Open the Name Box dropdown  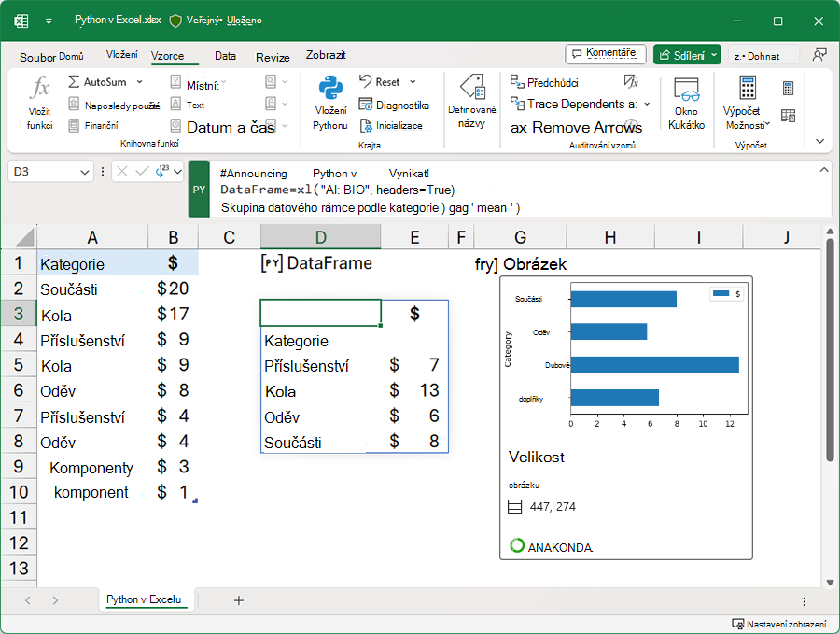point(84,172)
